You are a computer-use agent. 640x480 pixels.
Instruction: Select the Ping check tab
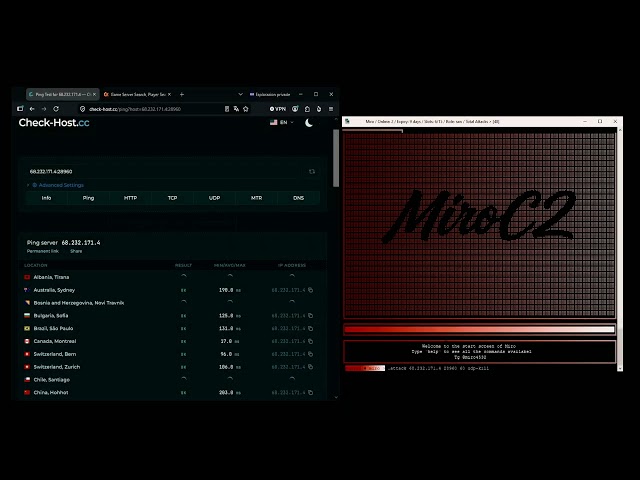88,198
